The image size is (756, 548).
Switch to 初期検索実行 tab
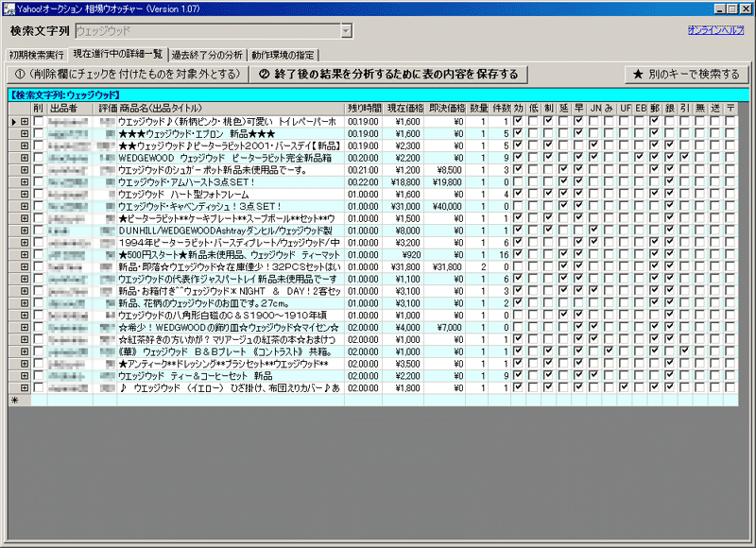point(37,54)
